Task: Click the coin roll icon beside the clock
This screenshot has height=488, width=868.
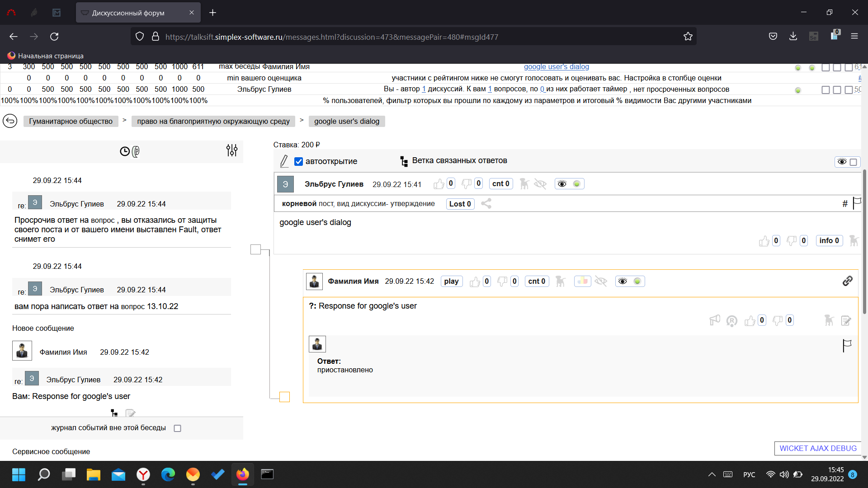Action: coord(136,151)
